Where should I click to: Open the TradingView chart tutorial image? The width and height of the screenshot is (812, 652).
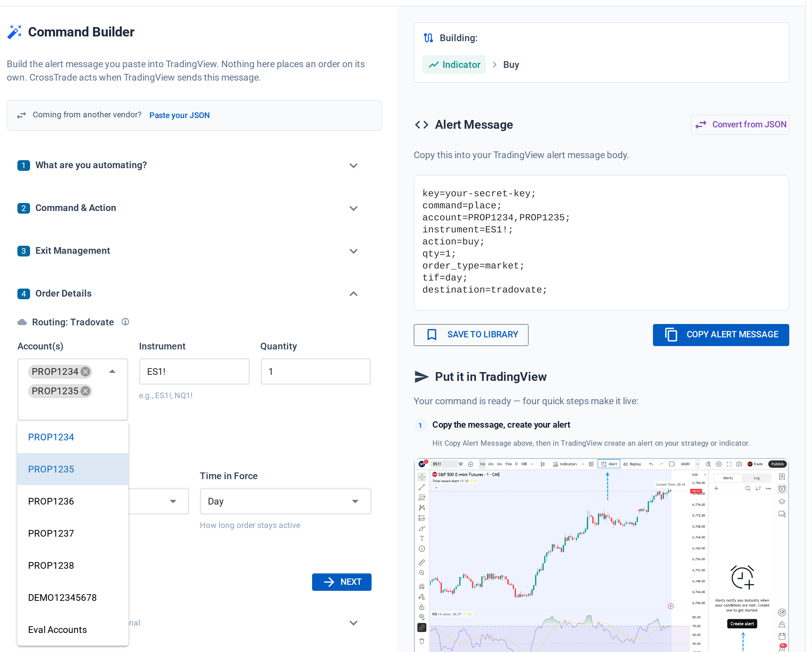601,555
